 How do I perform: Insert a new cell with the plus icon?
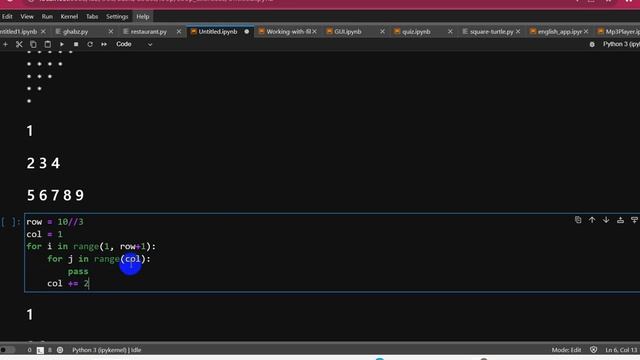click(5, 44)
